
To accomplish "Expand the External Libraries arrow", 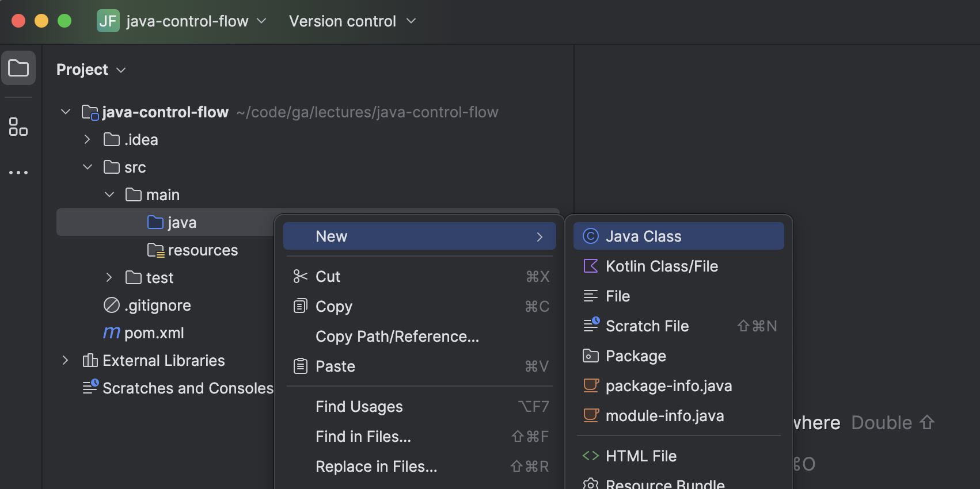I will click(x=65, y=360).
